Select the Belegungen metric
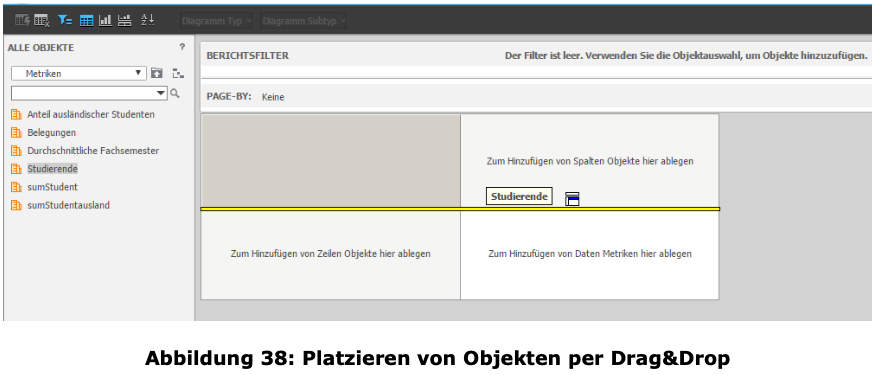 51,133
